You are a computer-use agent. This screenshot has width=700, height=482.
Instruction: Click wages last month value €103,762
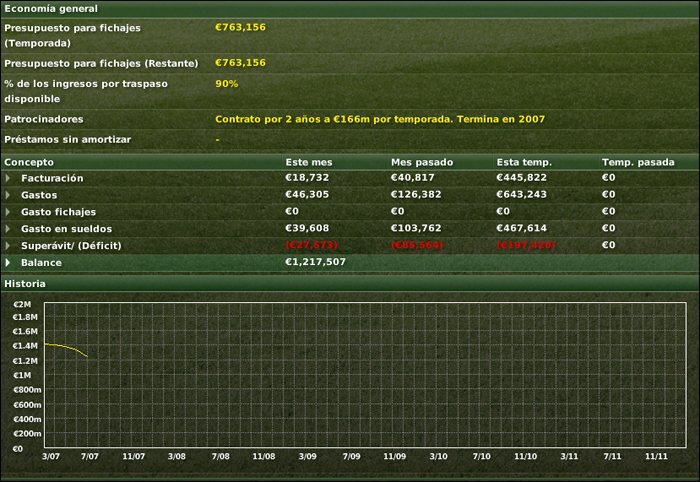[416, 228]
